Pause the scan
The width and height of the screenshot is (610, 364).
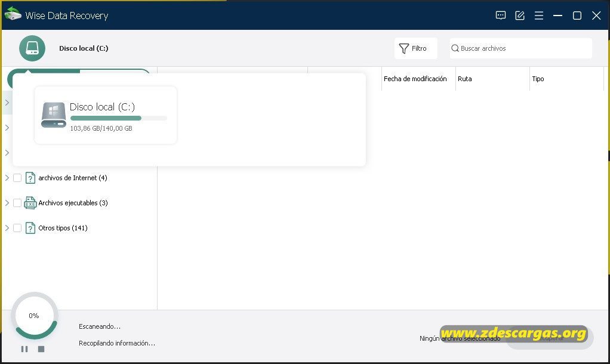(x=24, y=349)
